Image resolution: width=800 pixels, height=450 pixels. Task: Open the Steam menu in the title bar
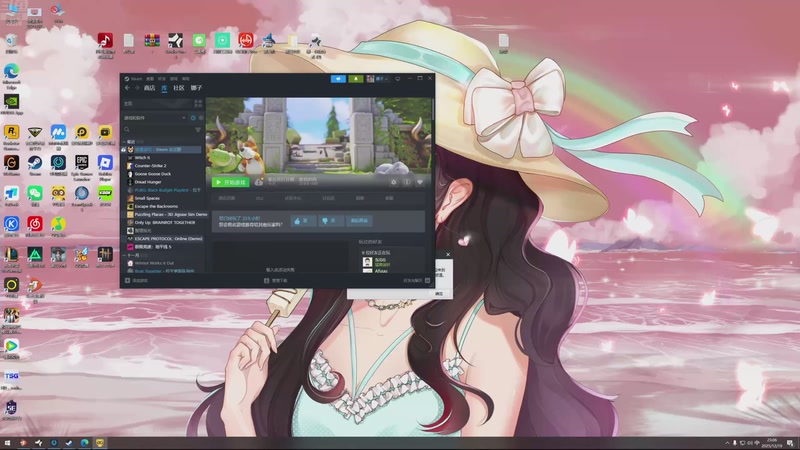tap(136, 79)
